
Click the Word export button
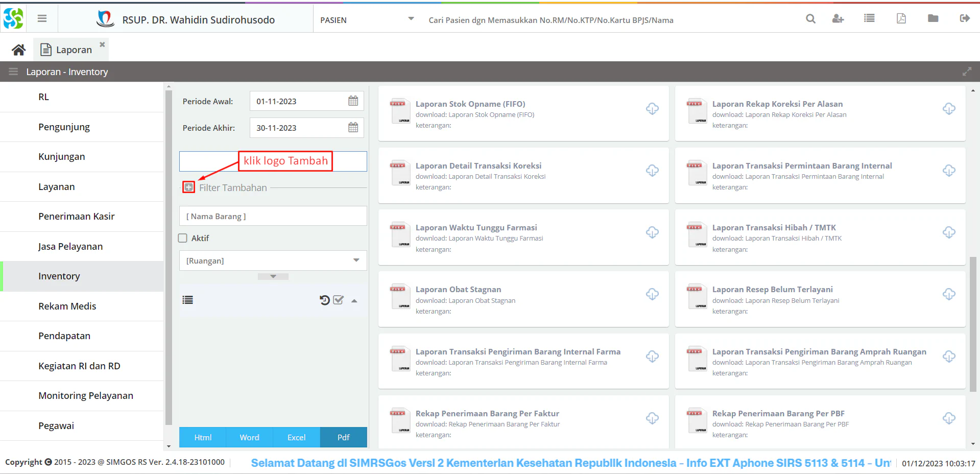point(249,437)
